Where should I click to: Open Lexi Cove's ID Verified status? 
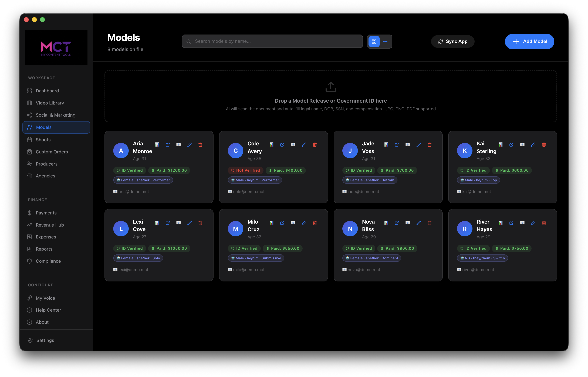[x=130, y=248]
